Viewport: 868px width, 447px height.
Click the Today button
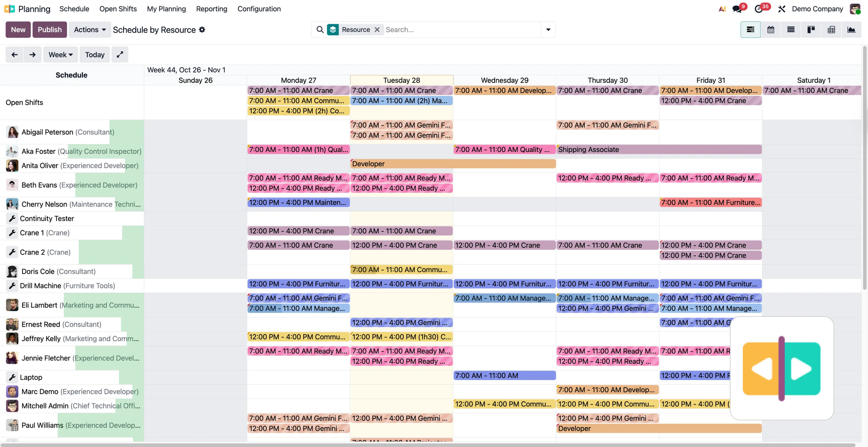click(94, 55)
